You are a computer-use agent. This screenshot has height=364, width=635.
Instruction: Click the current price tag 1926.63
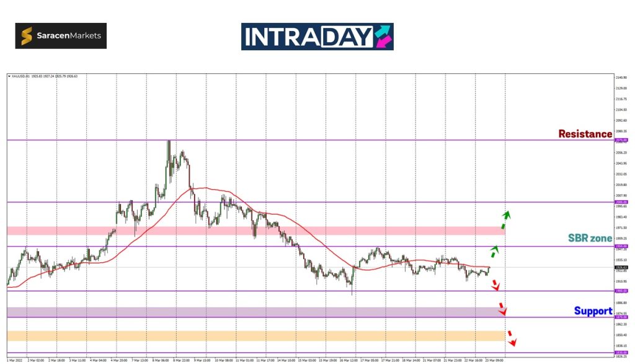[620, 267]
